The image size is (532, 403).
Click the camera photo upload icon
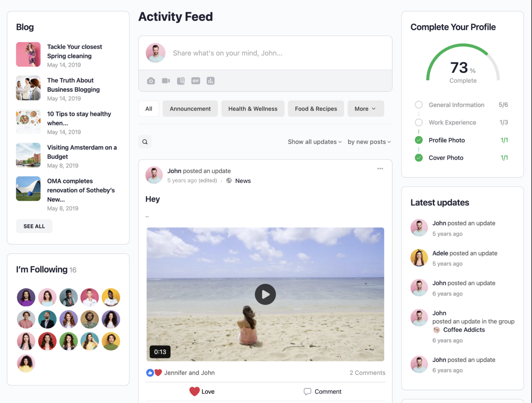(x=151, y=81)
